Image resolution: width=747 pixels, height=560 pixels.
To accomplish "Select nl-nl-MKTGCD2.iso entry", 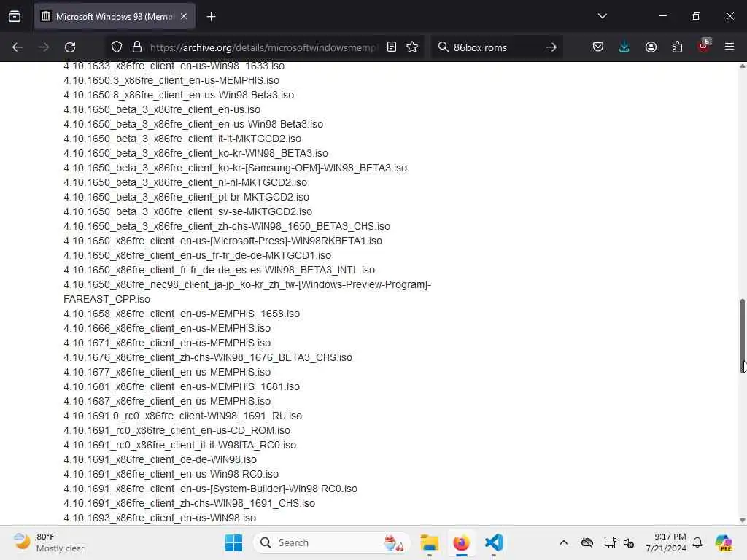I will tap(185, 183).
